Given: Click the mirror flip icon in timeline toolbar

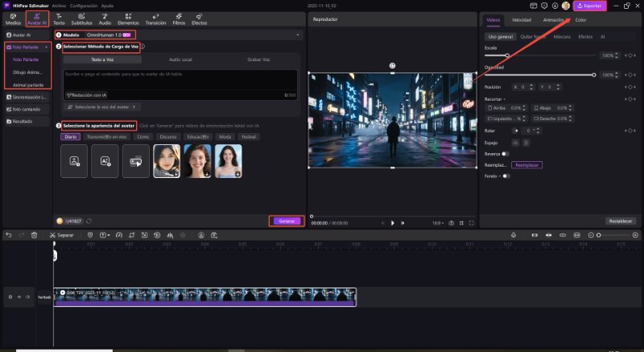Looking at the screenshot, I should 170,235.
